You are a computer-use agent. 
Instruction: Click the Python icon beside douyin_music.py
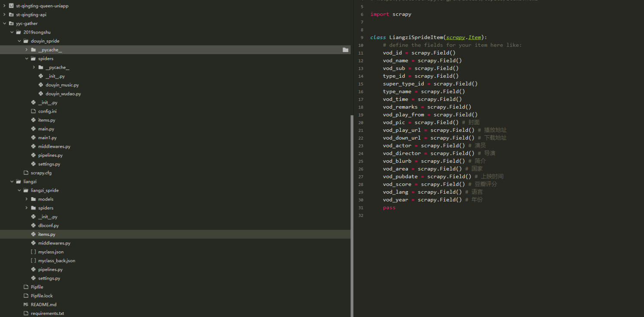pyautogui.click(x=41, y=85)
